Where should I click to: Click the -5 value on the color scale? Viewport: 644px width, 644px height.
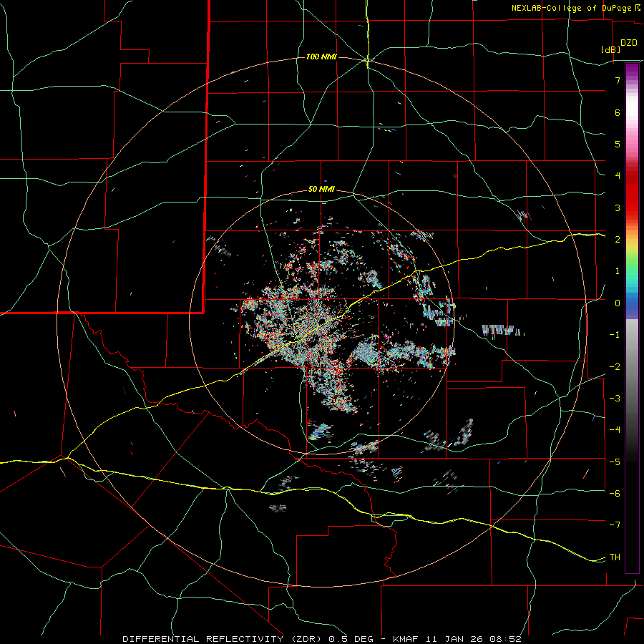click(x=615, y=462)
